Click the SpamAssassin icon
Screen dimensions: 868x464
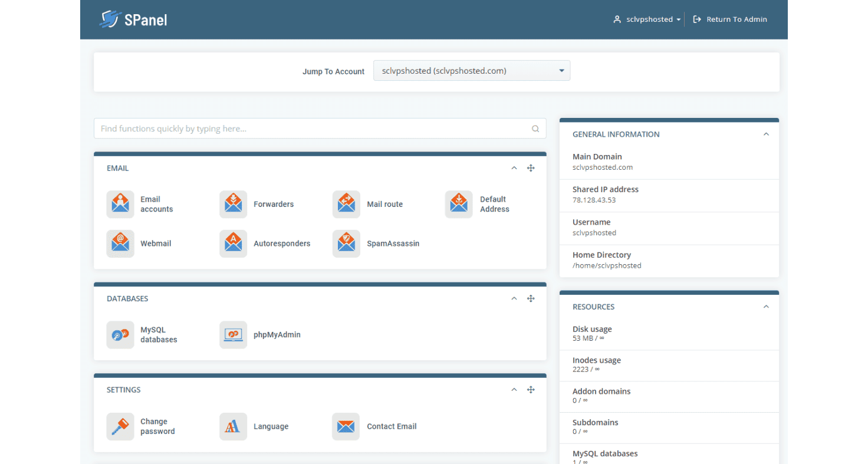[346, 243]
